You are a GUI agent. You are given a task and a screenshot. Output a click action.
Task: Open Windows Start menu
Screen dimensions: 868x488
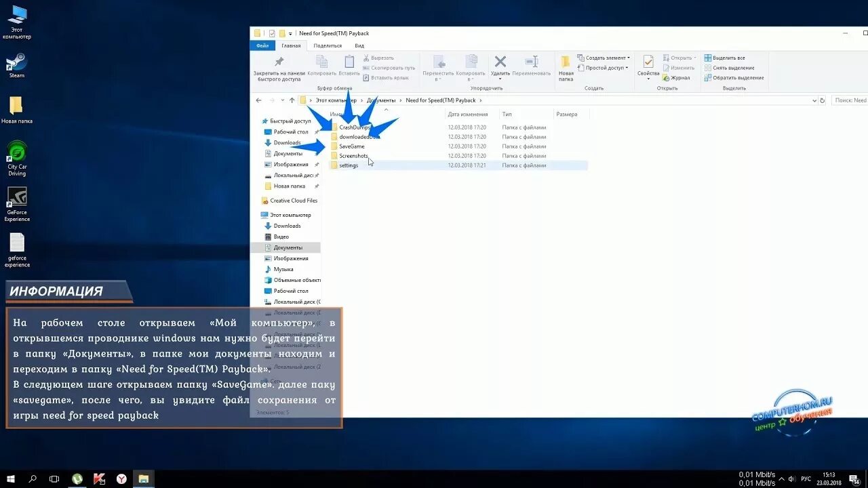pyautogui.click(x=11, y=479)
